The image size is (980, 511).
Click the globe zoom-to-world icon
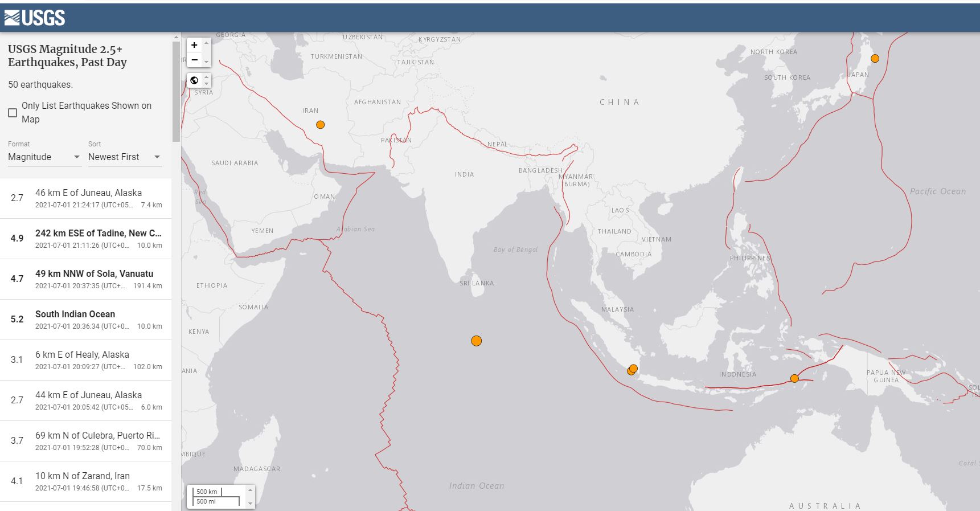[x=194, y=80]
